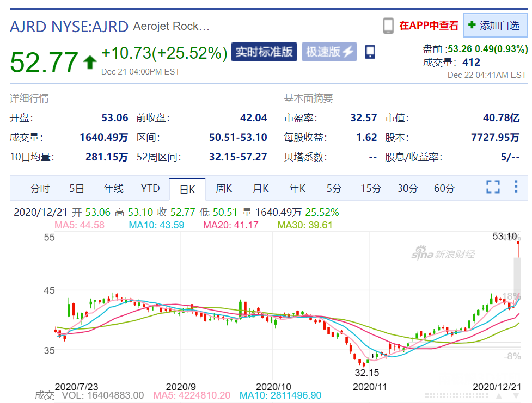Open the 分时 chart tab
532x403 pixels.
coord(40,188)
